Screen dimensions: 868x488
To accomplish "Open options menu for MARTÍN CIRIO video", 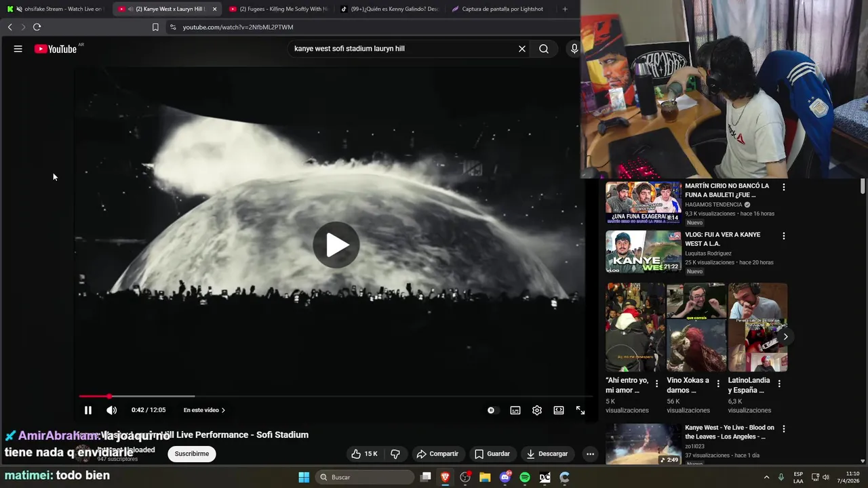I will pyautogui.click(x=784, y=187).
